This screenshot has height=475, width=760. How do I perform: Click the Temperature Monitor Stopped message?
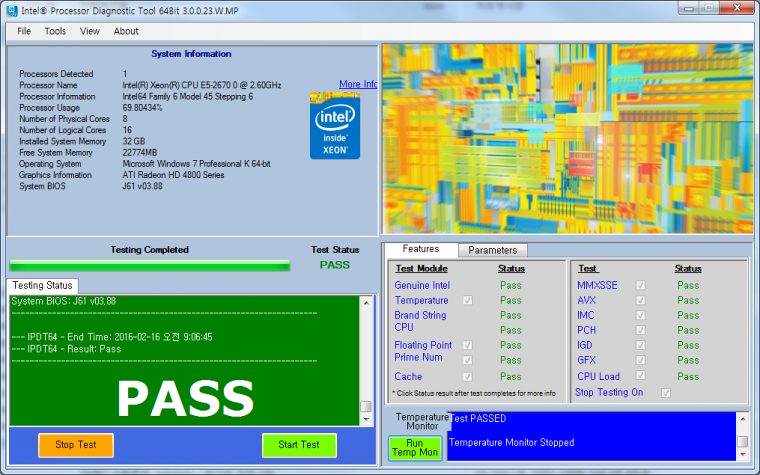tap(512, 443)
